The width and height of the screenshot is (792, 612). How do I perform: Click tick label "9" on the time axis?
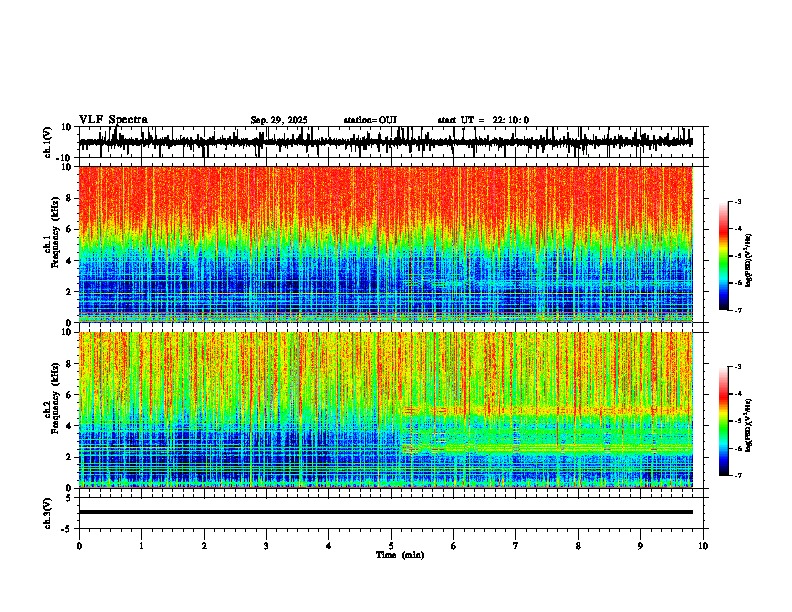[640, 546]
